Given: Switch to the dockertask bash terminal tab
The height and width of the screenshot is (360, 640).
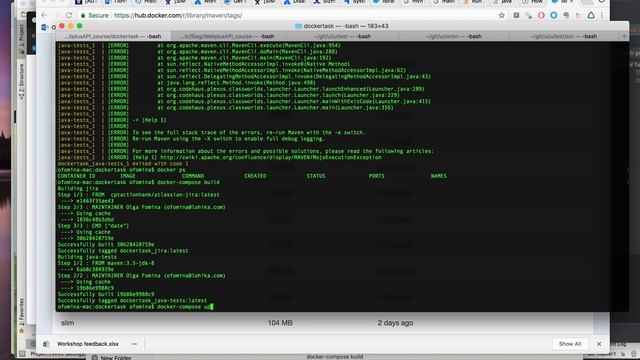Looking at the screenshot, I should click(113, 36).
